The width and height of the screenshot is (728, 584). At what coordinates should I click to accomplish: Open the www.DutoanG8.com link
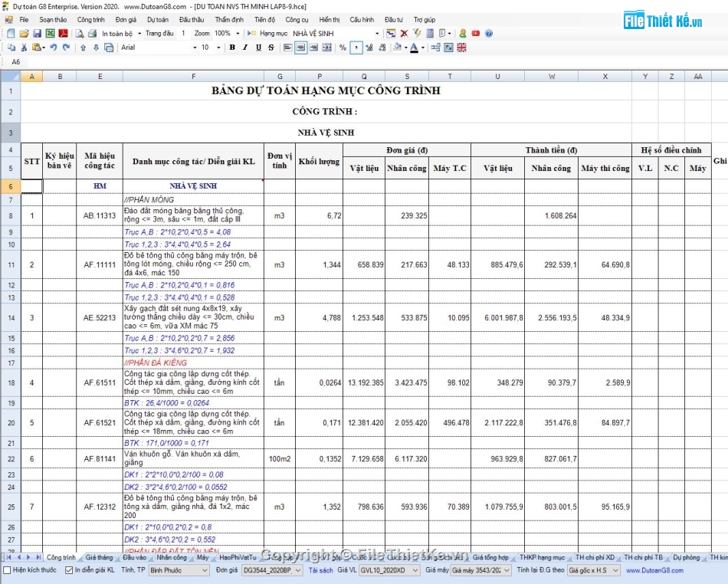click(x=654, y=570)
